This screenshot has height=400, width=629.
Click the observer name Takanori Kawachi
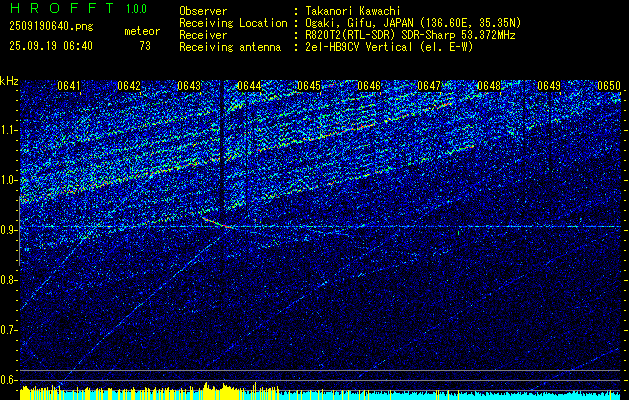click(x=353, y=11)
